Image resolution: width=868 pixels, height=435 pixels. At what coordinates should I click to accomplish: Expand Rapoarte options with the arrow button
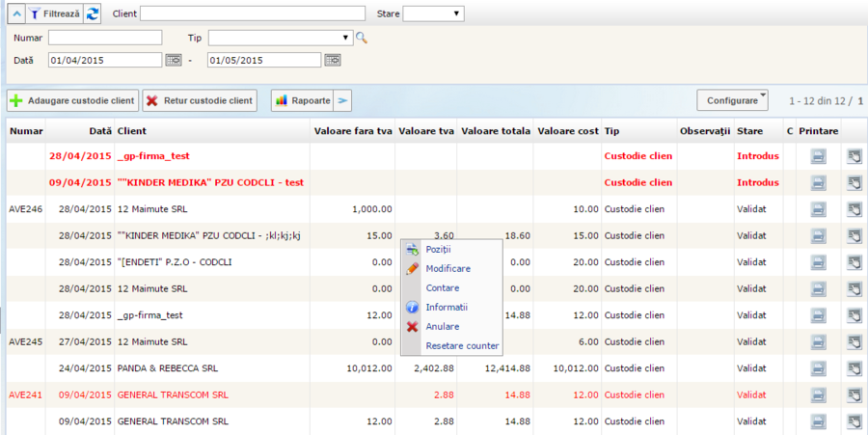tap(343, 100)
